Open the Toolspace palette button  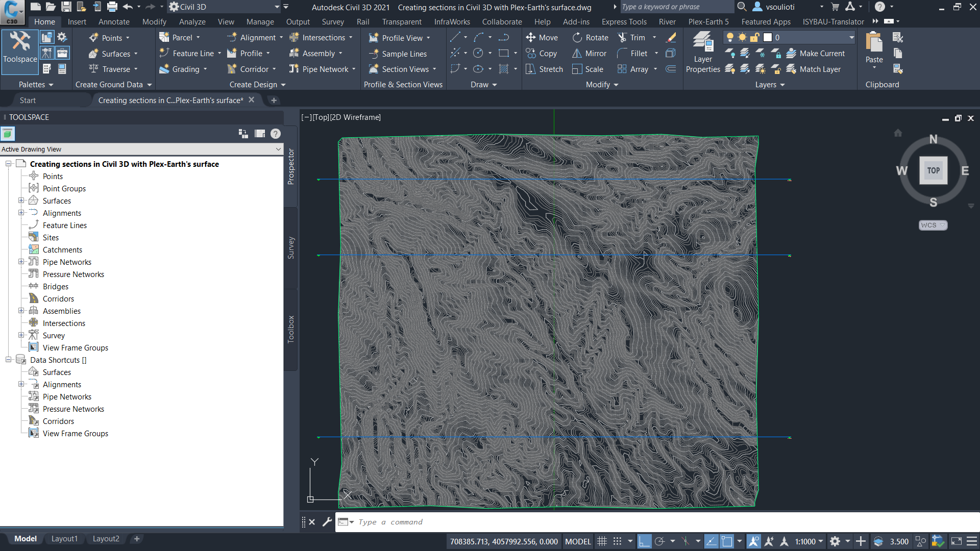click(x=20, y=52)
